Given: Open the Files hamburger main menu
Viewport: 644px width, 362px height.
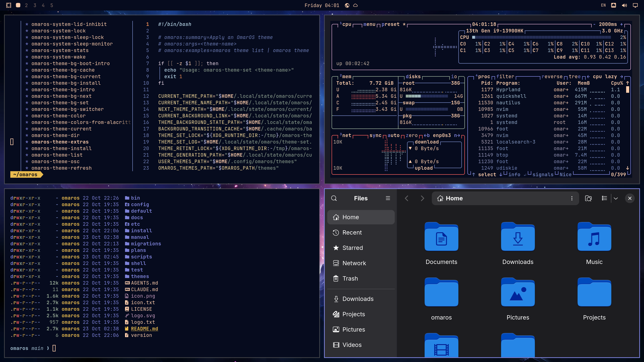Looking at the screenshot, I should pyautogui.click(x=388, y=198).
